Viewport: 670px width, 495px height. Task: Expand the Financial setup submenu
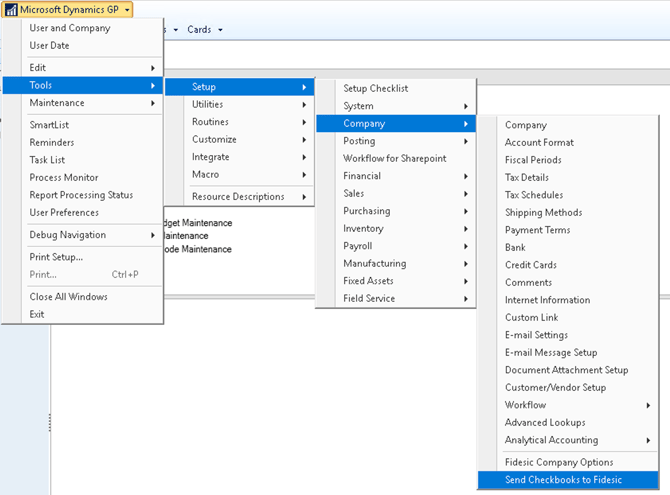click(396, 176)
